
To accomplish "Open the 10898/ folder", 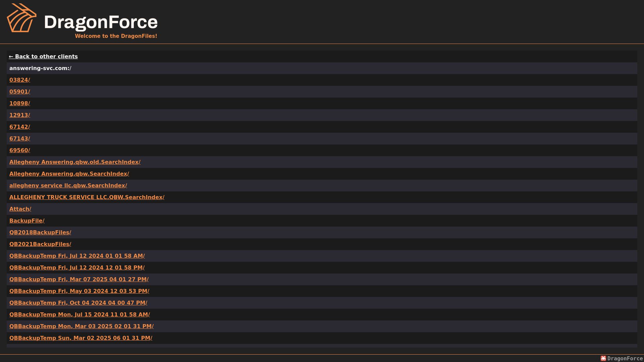I will click(x=20, y=103).
